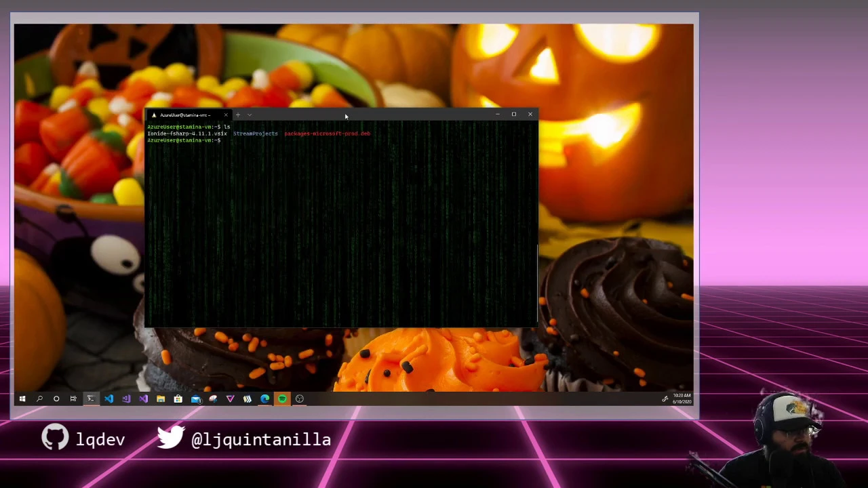Screen dimensions: 868x488
Task: Switch to Spotify in taskbar
Action: point(282,399)
